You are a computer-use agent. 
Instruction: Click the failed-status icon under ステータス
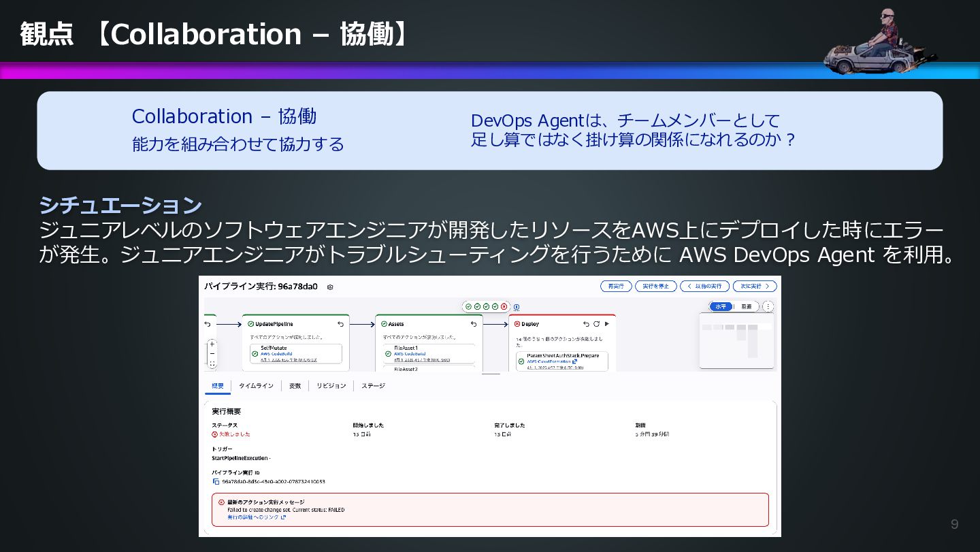tap(214, 434)
